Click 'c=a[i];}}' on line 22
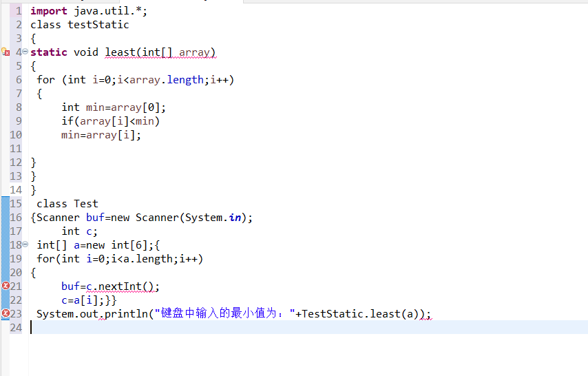The width and height of the screenshot is (588, 376). [90, 300]
